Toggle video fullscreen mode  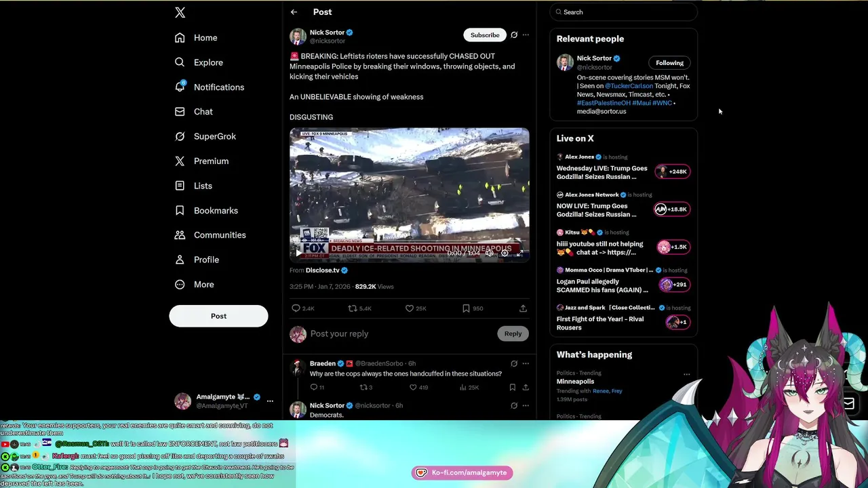pyautogui.click(x=520, y=253)
